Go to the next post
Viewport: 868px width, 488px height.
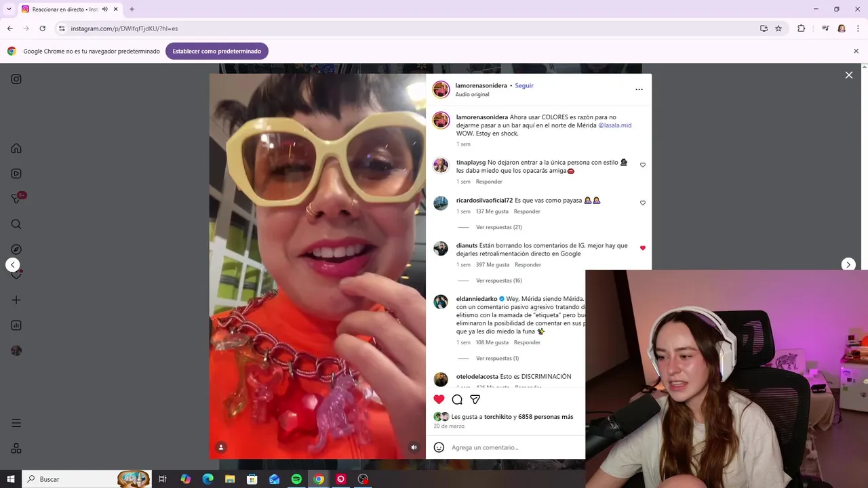coord(848,265)
